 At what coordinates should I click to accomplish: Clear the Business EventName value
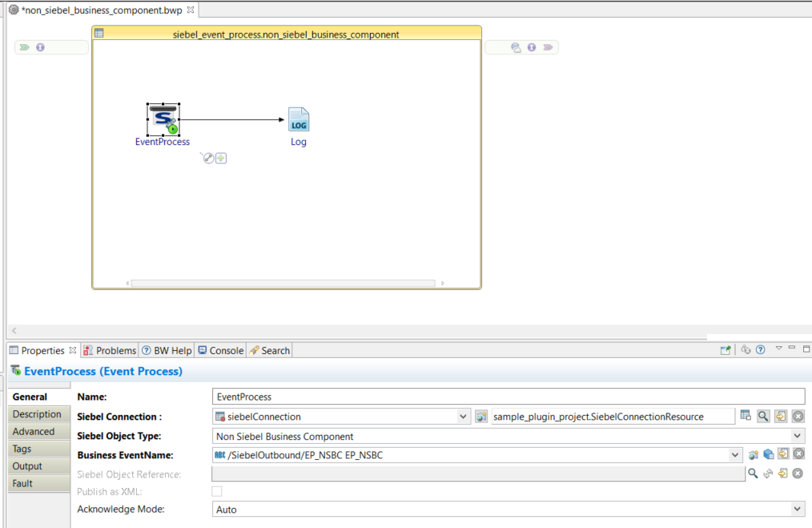798,454
